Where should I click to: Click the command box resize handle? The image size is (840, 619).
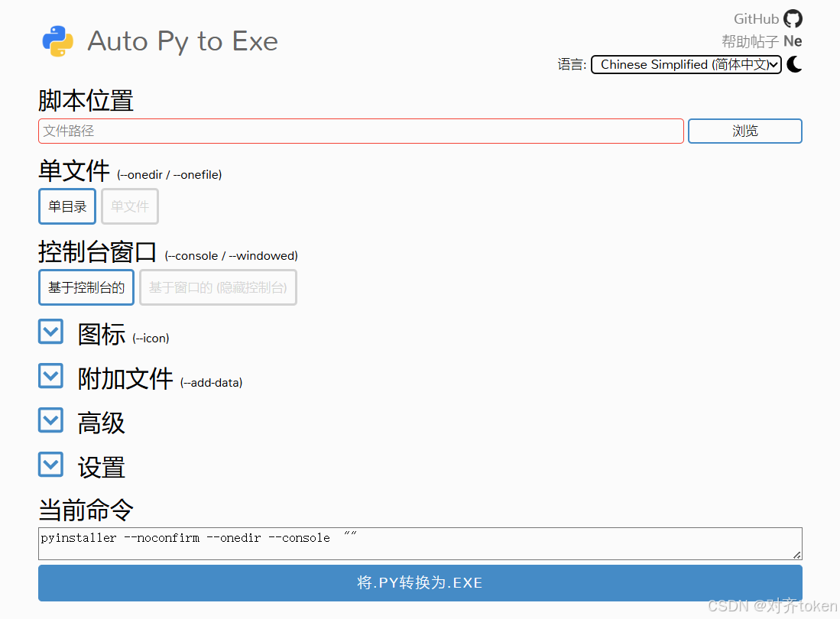(x=797, y=556)
